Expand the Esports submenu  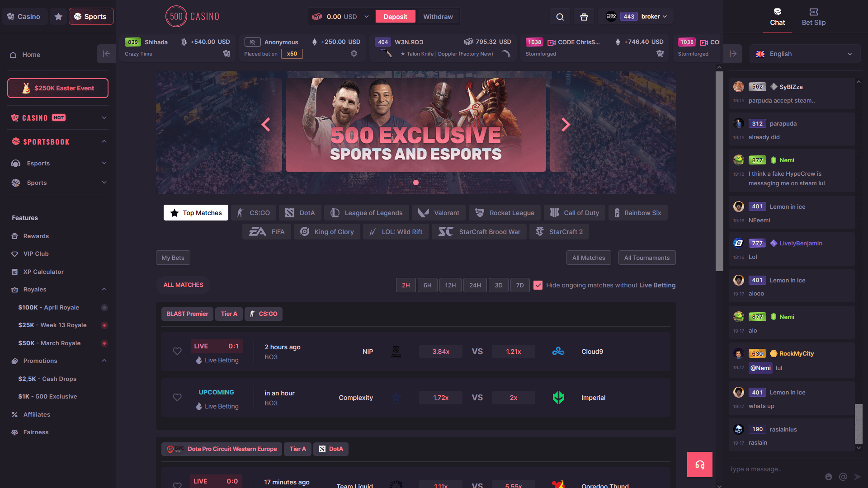point(58,163)
